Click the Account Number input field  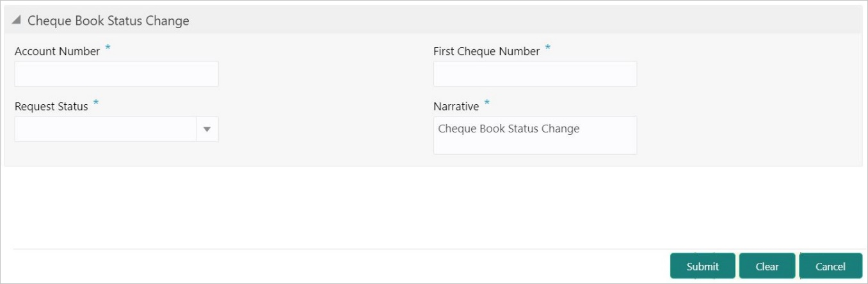point(117,74)
